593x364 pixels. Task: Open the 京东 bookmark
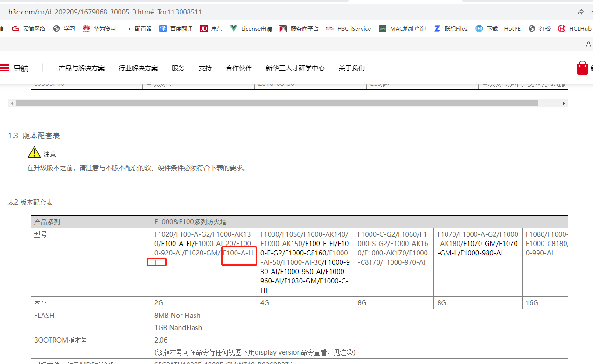click(211, 28)
